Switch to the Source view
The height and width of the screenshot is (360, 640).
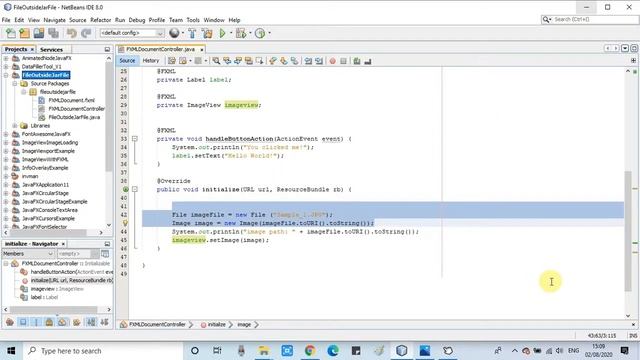[x=127, y=61]
